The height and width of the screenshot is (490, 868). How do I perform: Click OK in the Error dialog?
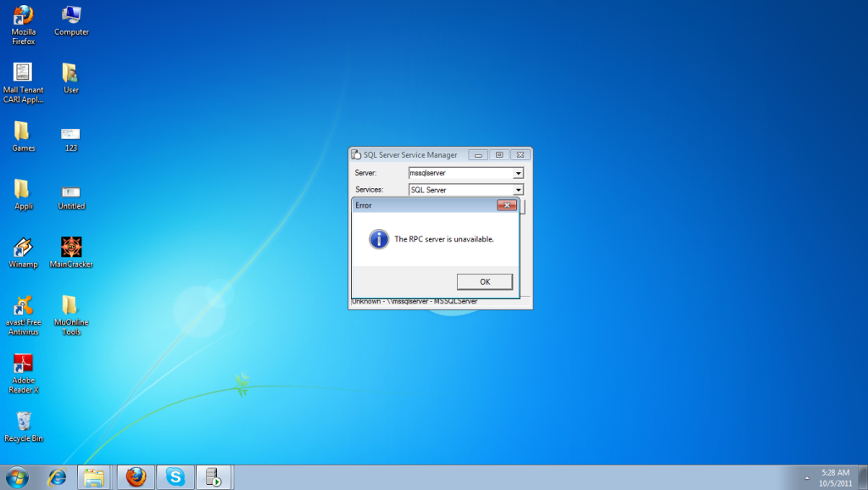[x=484, y=281]
